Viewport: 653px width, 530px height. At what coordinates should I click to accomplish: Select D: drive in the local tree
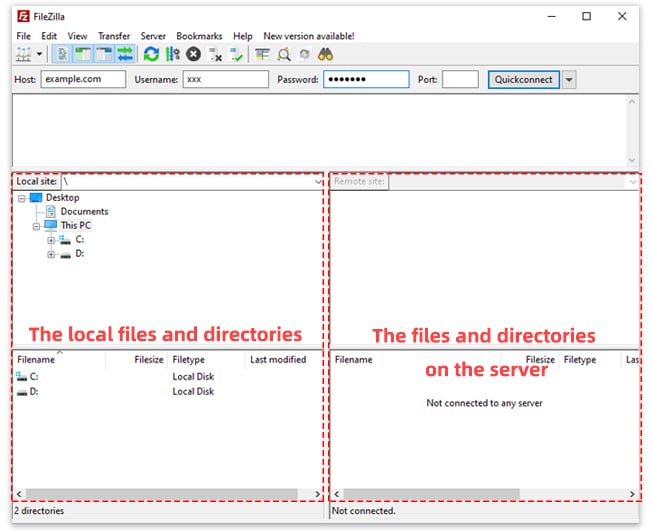(79, 254)
